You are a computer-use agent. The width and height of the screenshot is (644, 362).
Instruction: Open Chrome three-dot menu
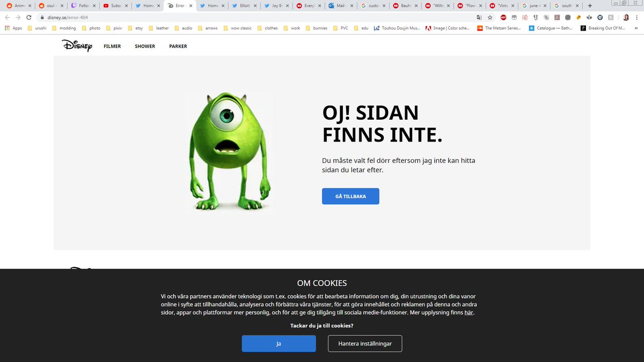click(x=637, y=17)
